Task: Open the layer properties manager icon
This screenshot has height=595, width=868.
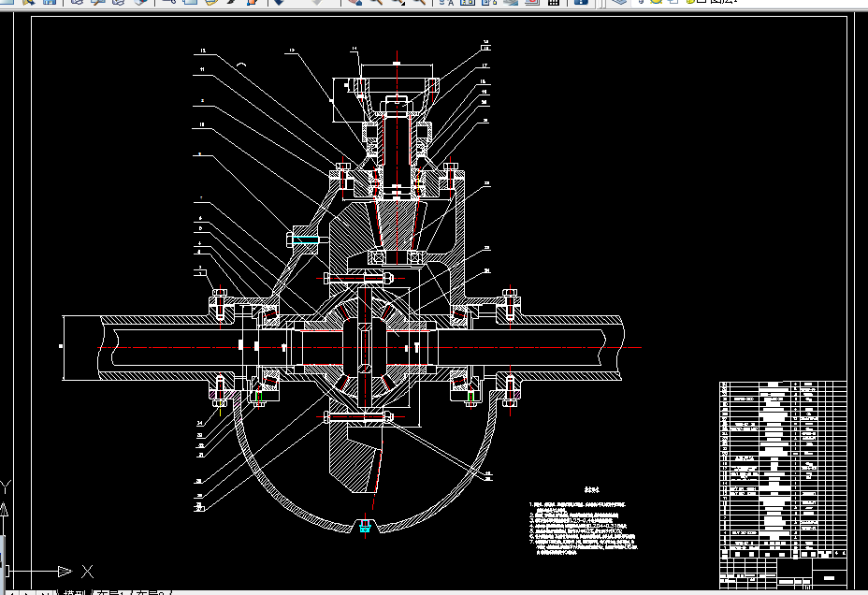Action: [x=619, y=2]
